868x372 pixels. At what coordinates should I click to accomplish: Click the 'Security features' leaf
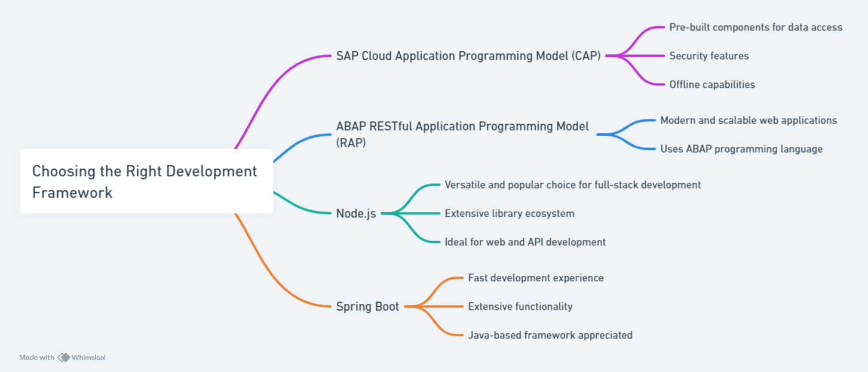(x=708, y=56)
